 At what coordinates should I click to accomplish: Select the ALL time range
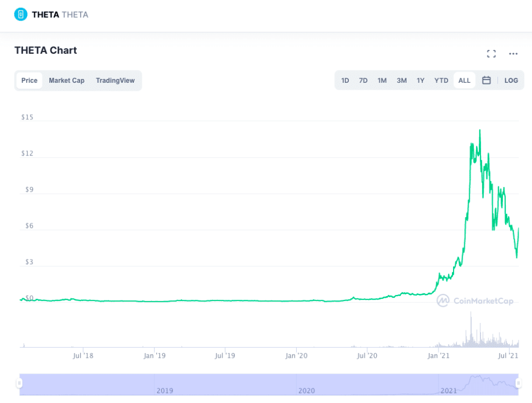[x=464, y=81]
